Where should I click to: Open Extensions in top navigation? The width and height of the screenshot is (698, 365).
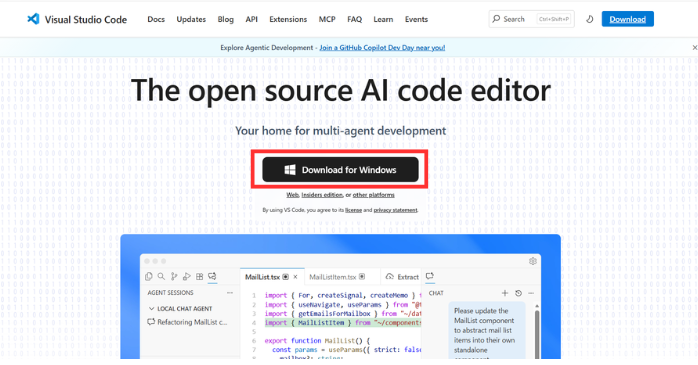click(x=288, y=19)
